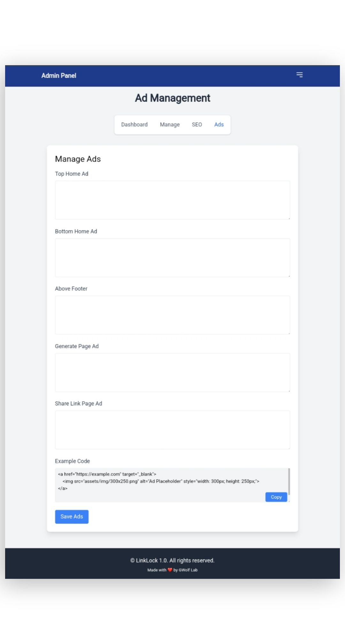Viewport: 345px width, 644px height.
Task: Click the example code snippet block
Action: click(160, 481)
